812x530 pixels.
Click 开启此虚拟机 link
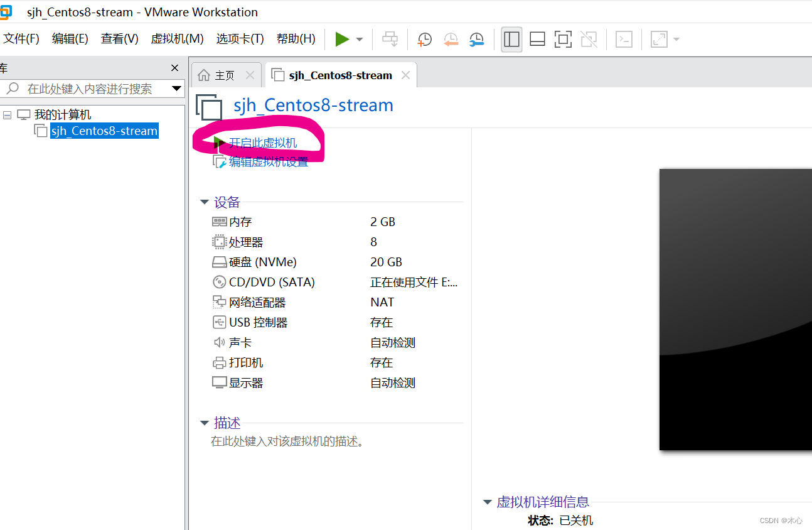click(262, 143)
